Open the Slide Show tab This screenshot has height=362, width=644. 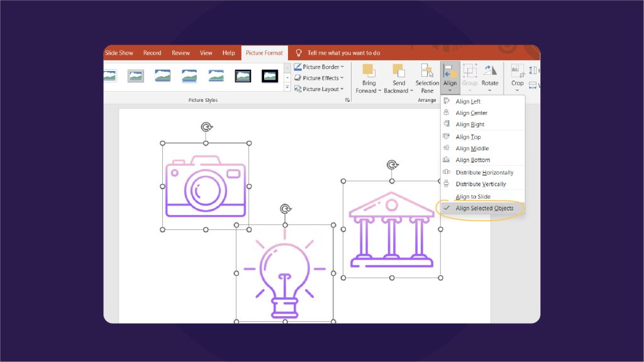(x=119, y=53)
